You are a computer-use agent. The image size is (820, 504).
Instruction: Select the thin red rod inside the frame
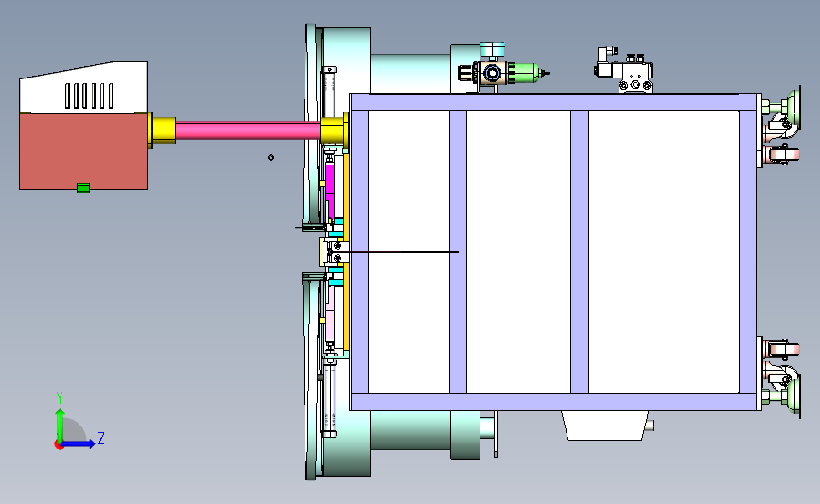(393, 252)
